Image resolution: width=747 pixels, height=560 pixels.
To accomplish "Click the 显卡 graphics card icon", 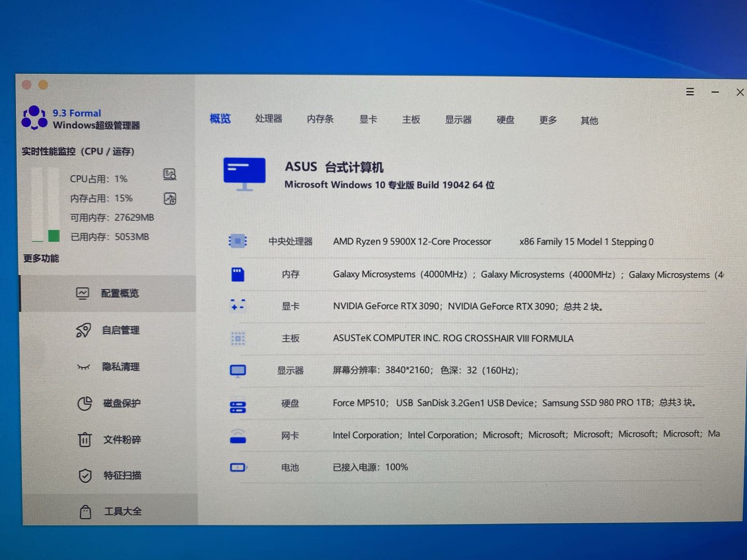I will point(238,305).
